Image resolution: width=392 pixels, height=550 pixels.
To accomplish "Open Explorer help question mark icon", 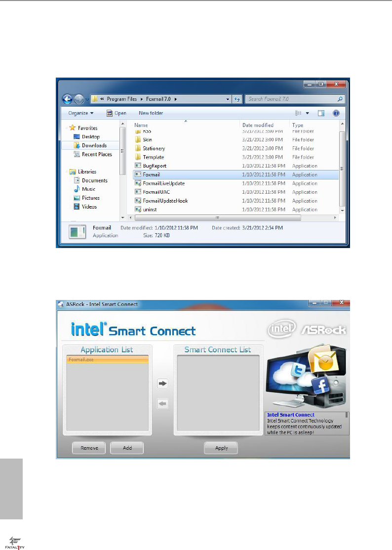I will click(336, 113).
